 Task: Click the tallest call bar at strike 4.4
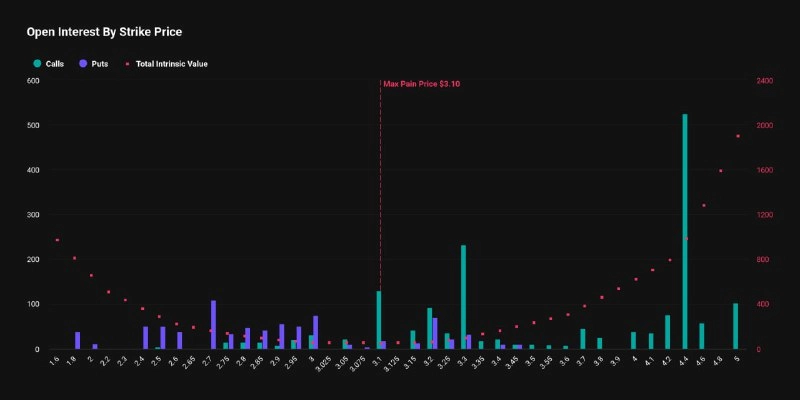pyautogui.click(x=685, y=232)
